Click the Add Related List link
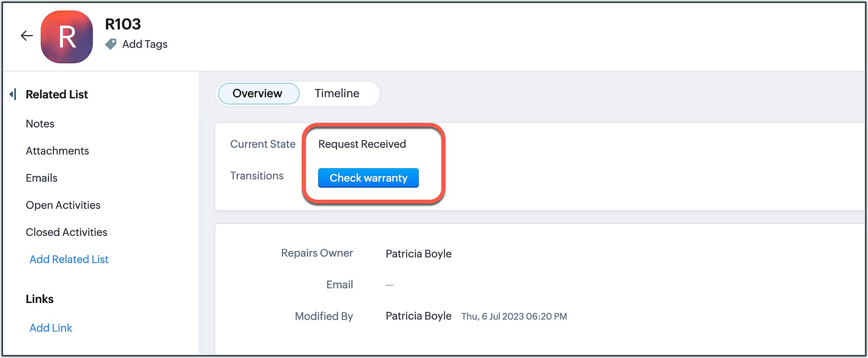Image resolution: width=868 pixels, height=358 pixels. (x=69, y=259)
